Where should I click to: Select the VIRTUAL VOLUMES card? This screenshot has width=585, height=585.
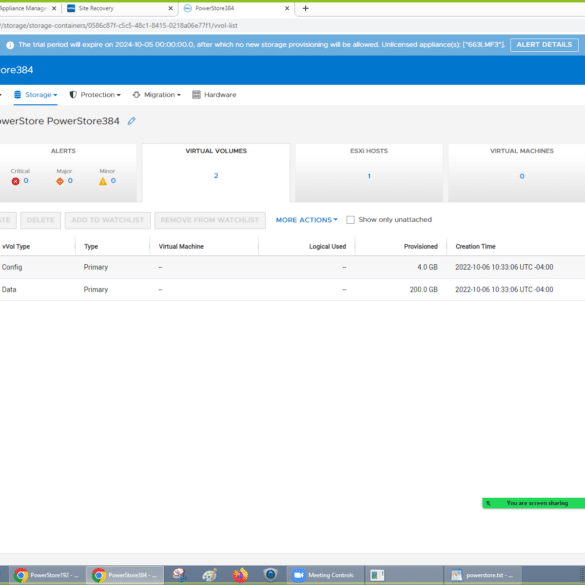[216, 173]
